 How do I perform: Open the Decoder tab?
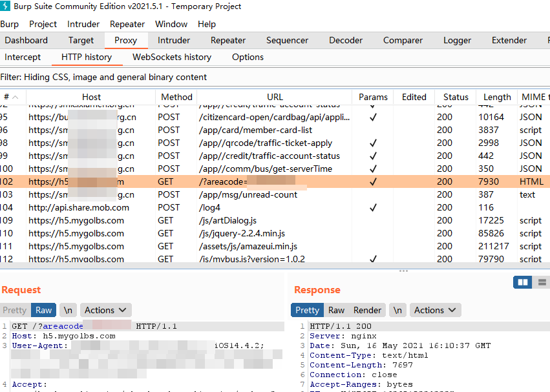point(346,40)
